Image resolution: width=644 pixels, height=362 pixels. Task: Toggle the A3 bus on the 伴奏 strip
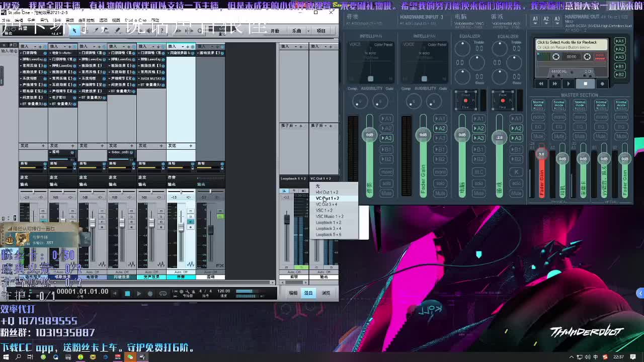pyautogui.click(x=386, y=138)
